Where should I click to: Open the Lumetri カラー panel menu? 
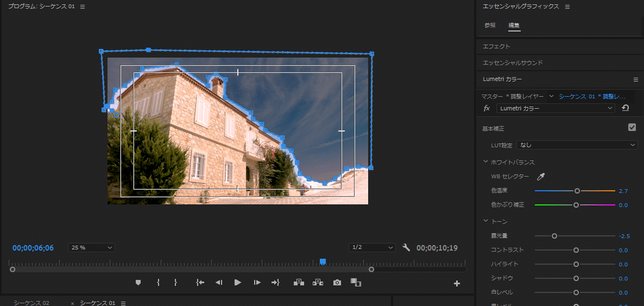tap(635, 79)
